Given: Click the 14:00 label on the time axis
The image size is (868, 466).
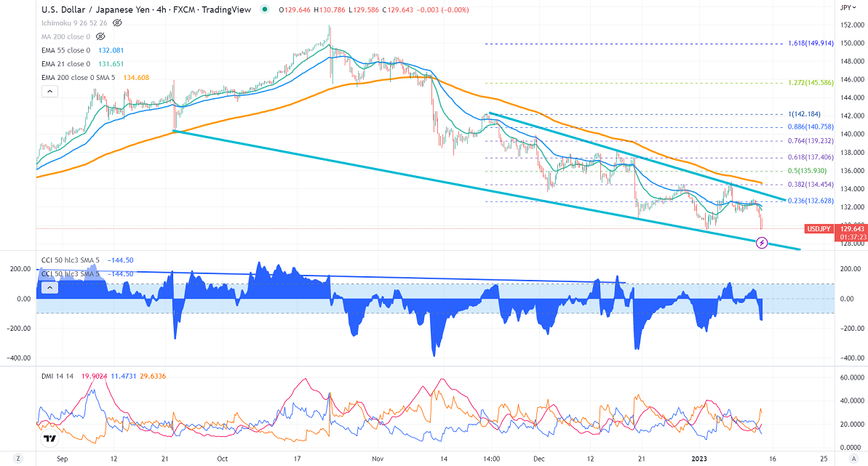Looking at the screenshot, I should (x=492, y=459).
